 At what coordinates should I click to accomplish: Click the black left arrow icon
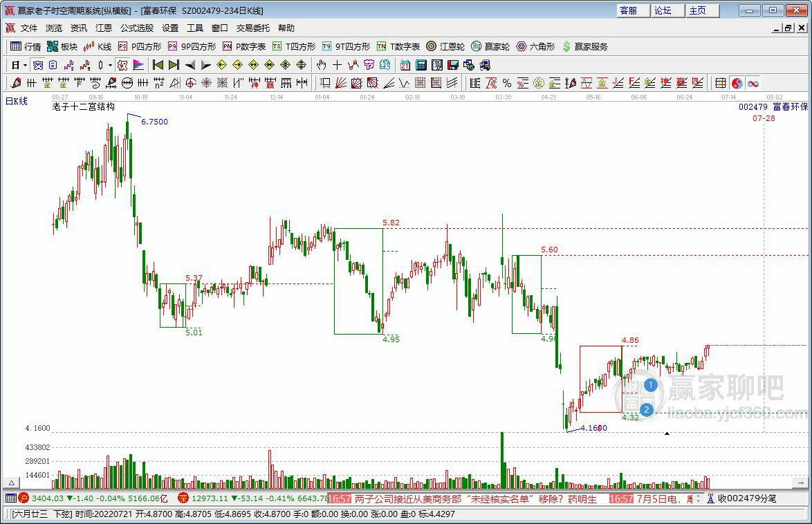(x=190, y=65)
